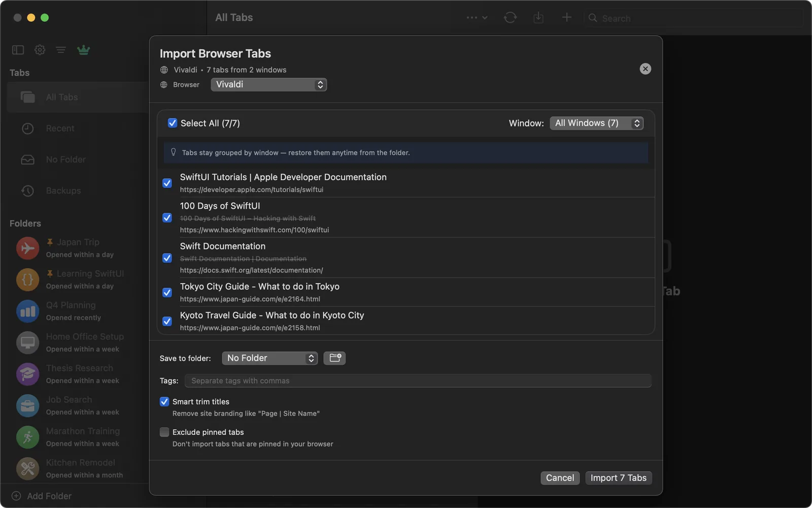Toggle the sidebar panel icon
The width and height of the screenshot is (812, 508).
[x=18, y=50]
